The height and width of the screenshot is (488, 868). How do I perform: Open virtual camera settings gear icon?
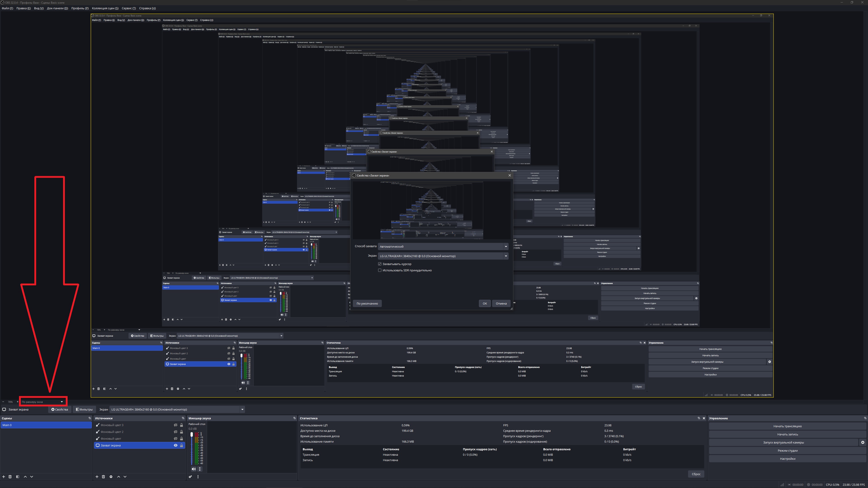pyautogui.click(x=863, y=443)
